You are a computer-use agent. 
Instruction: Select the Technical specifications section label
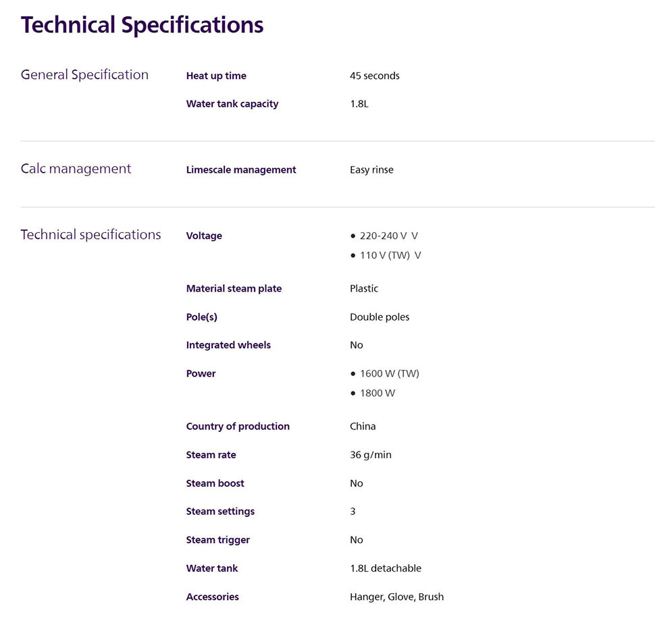(x=91, y=235)
